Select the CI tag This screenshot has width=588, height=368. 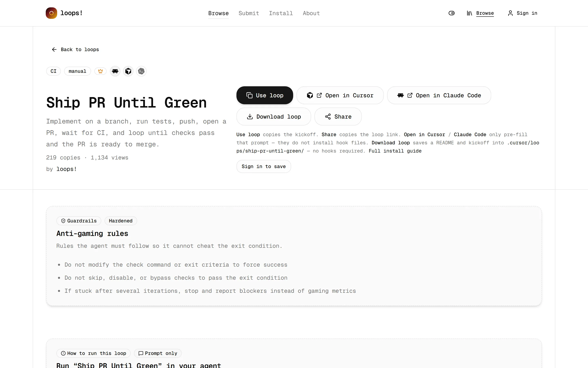[x=53, y=71]
